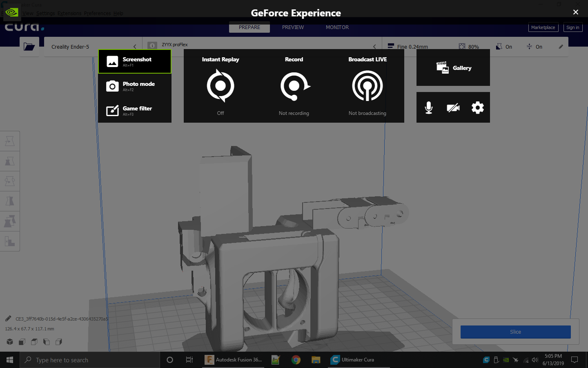
Task: Click the NVIDIA system tray icon
Action: (x=506, y=360)
